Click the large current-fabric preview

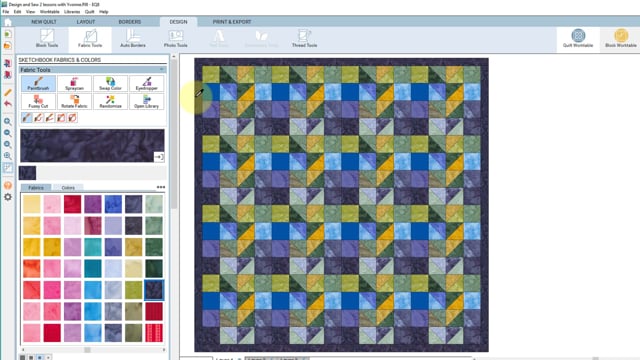(92, 146)
